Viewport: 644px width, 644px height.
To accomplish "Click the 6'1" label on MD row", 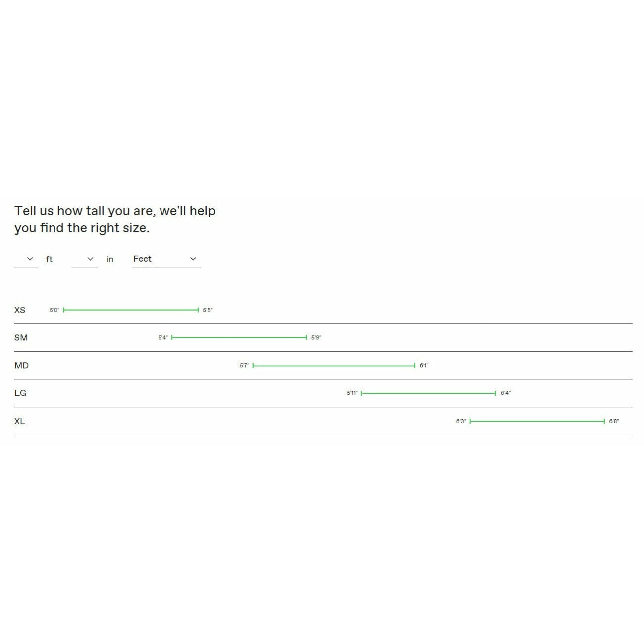I will click(x=424, y=366).
